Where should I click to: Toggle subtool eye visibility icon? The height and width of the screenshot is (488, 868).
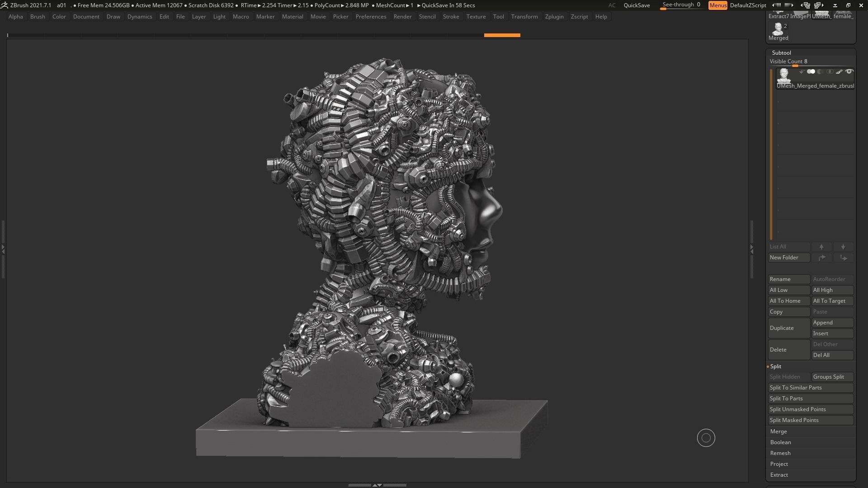coord(849,71)
